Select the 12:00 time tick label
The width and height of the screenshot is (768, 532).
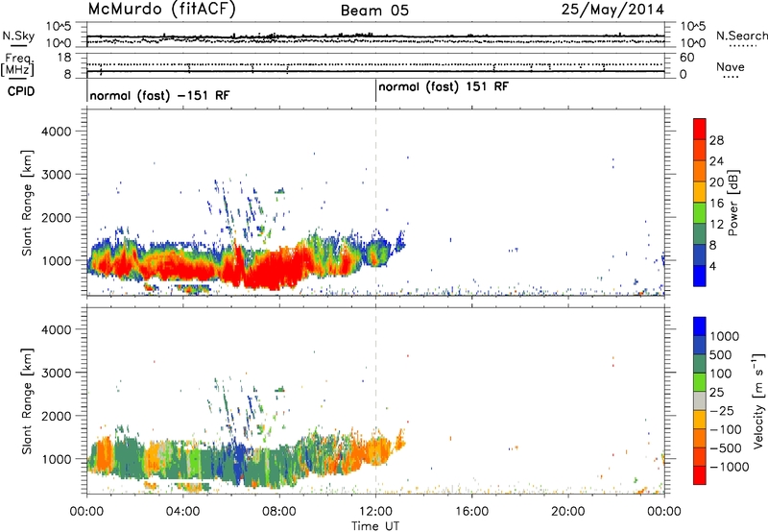(x=375, y=512)
